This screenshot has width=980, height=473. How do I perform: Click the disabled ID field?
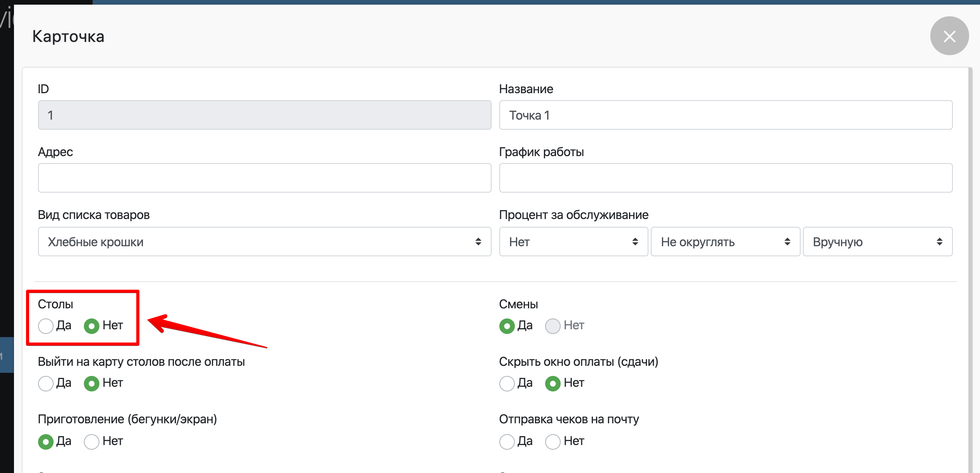click(x=264, y=115)
